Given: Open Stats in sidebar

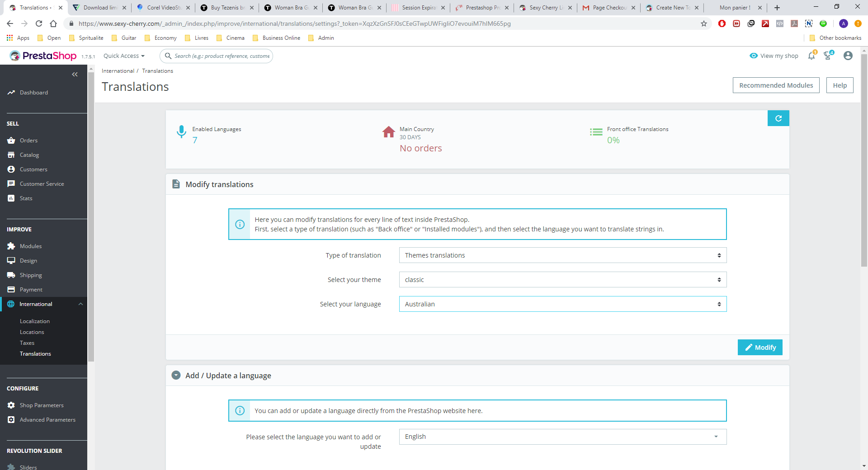Looking at the screenshot, I should coord(26,198).
